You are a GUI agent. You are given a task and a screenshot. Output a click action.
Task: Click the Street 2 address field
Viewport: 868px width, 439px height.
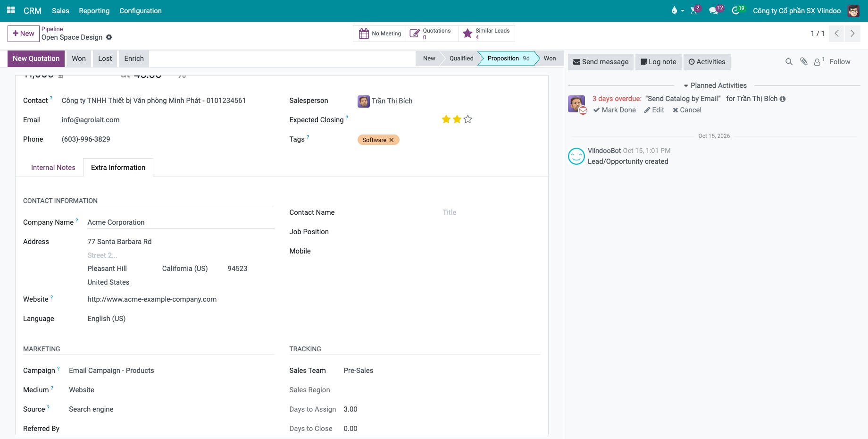pos(181,255)
